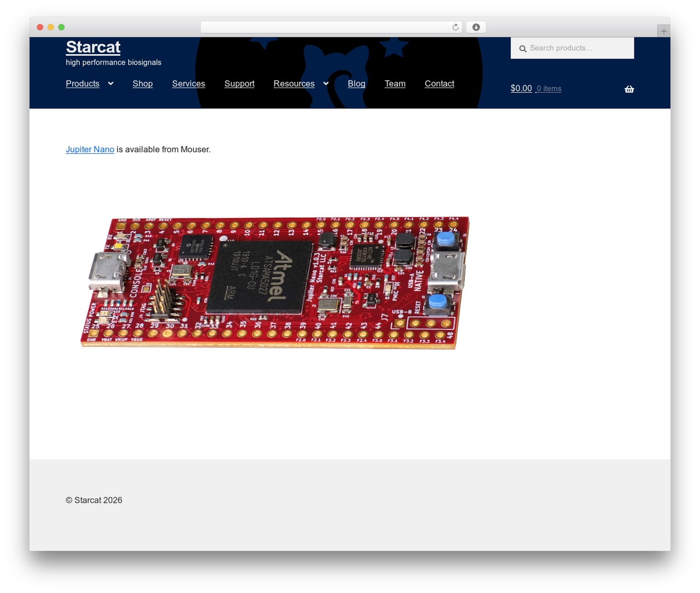Go to the Contact page
The image size is (700, 593).
click(440, 84)
